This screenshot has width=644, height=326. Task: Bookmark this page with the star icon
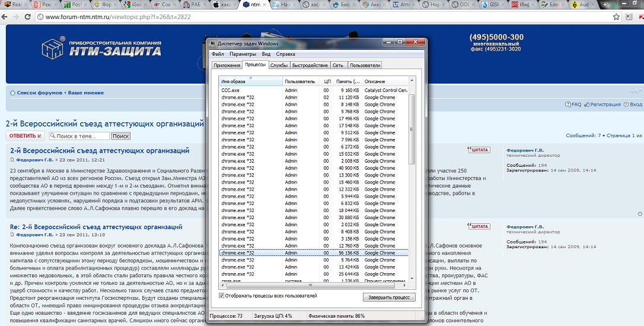[617, 17]
